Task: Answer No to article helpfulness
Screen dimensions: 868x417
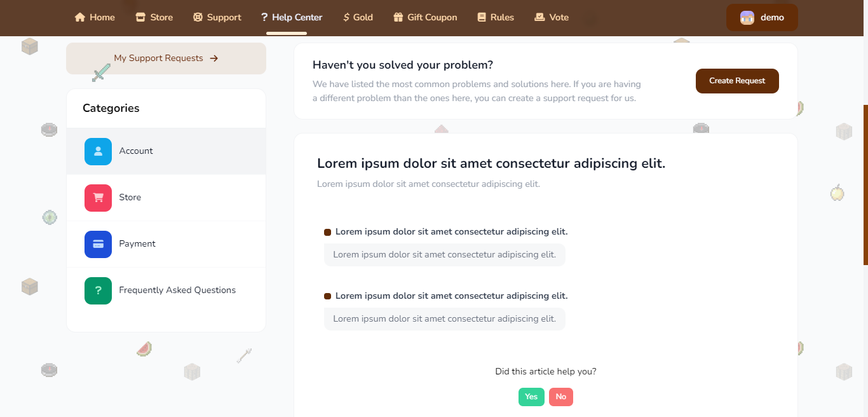Action: [x=561, y=397]
